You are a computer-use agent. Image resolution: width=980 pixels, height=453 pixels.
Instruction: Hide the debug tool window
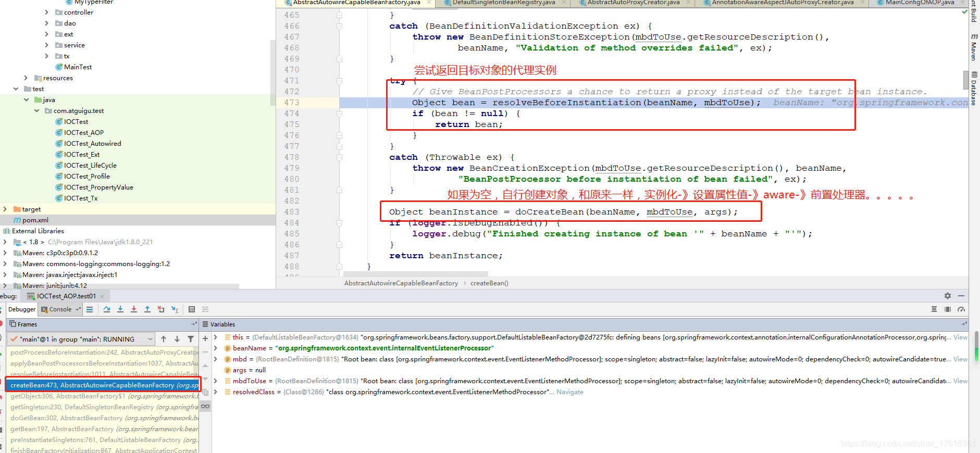pos(961,296)
